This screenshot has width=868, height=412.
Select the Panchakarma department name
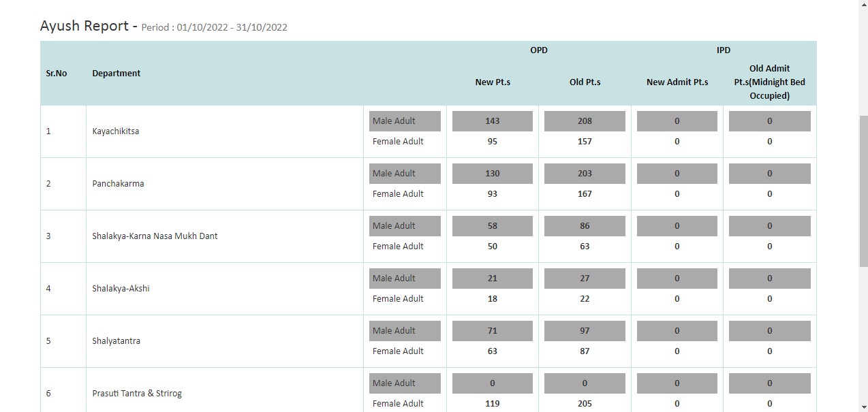(118, 184)
